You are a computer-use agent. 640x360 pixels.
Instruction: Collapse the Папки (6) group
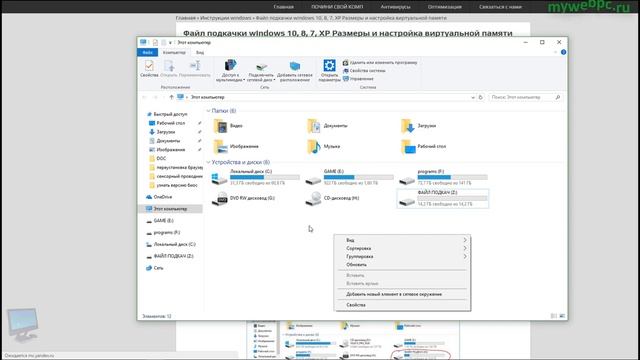click(x=209, y=111)
